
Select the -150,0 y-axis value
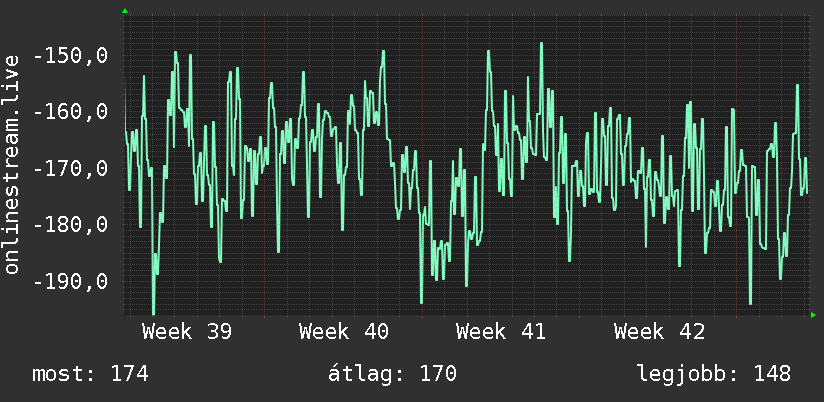pyautogui.click(x=70, y=56)
